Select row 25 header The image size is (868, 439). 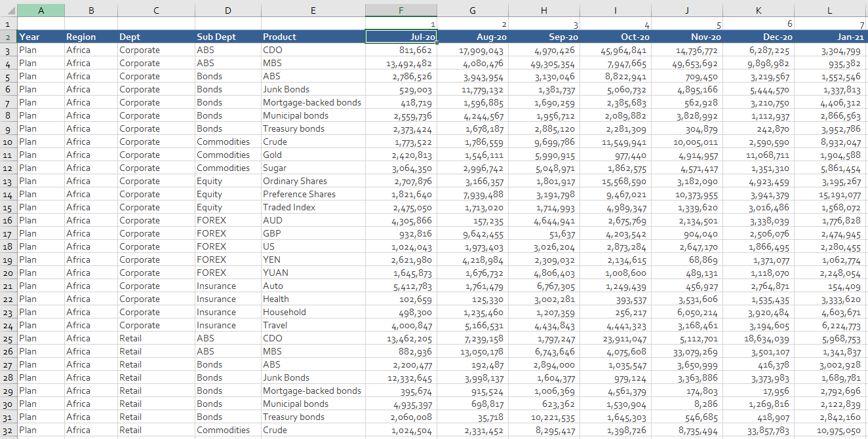(x=8, y=338)
